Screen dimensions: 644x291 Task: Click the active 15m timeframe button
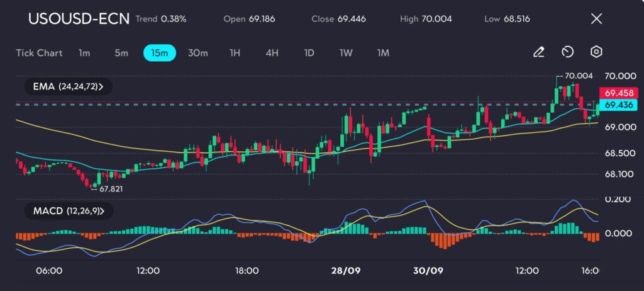[160, 53]
